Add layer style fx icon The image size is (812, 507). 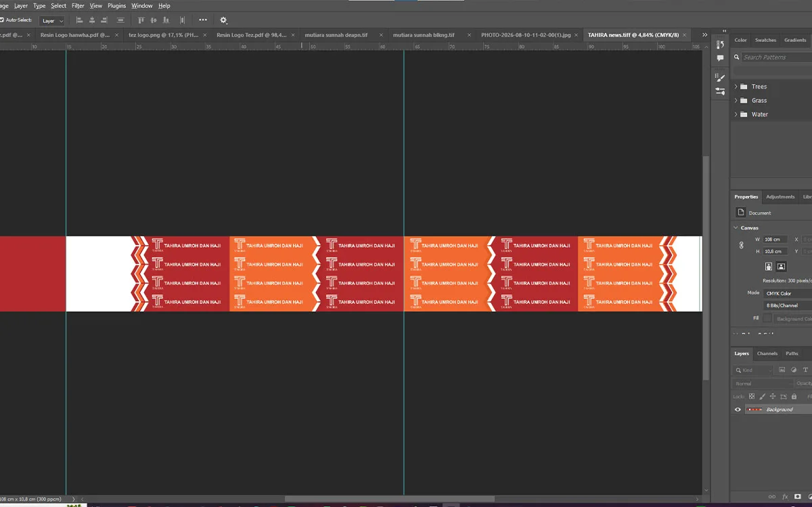click(786, 497)
